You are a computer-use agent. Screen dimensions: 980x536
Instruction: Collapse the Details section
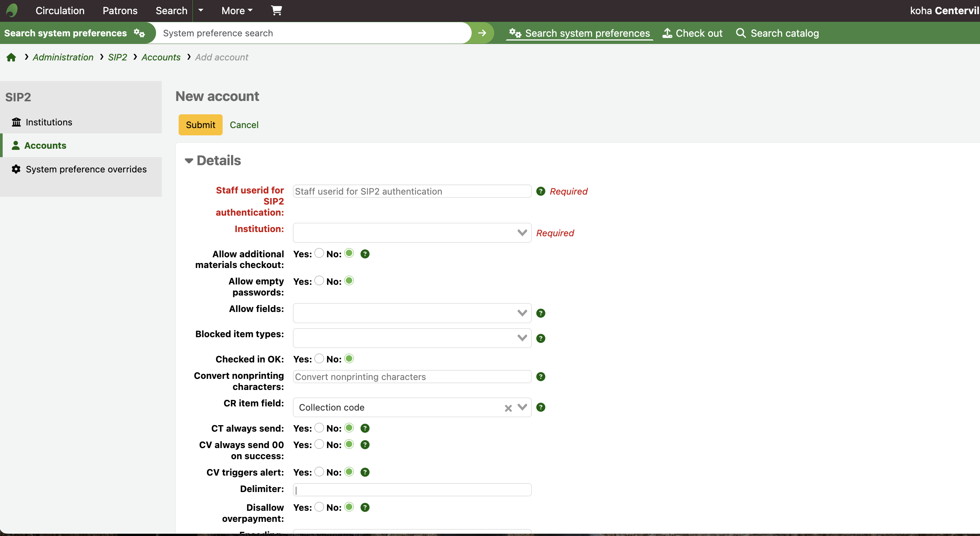[213, 161]
